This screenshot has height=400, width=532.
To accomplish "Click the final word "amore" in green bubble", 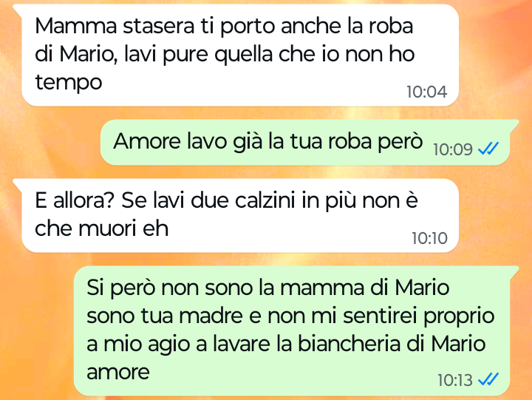I will pyautogui.click(x=118, y=372).
